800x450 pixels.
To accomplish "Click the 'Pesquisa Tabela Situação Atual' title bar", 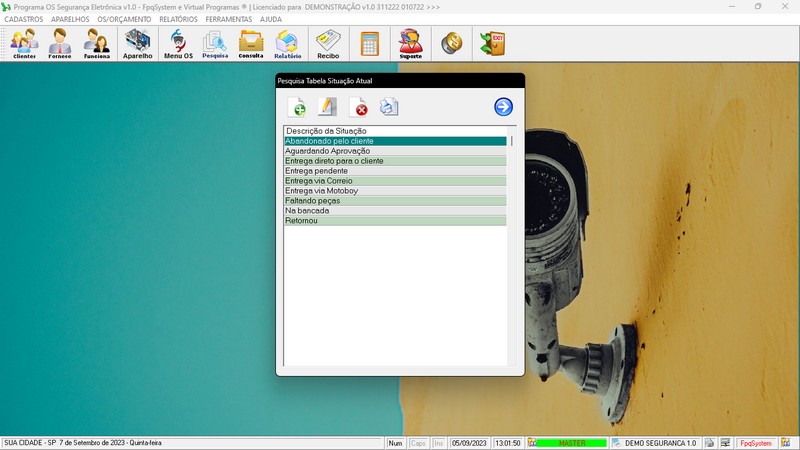I will (400, 81).
